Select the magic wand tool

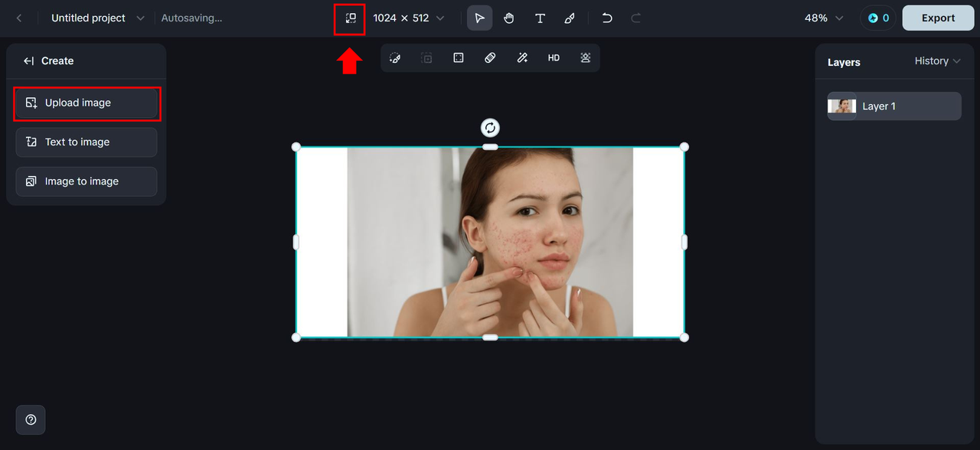(522, 57)
